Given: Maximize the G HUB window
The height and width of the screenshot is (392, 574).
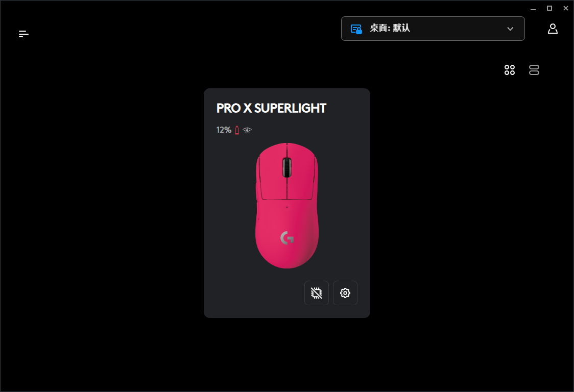Looking at the screenshot, I should click(549, 8).
